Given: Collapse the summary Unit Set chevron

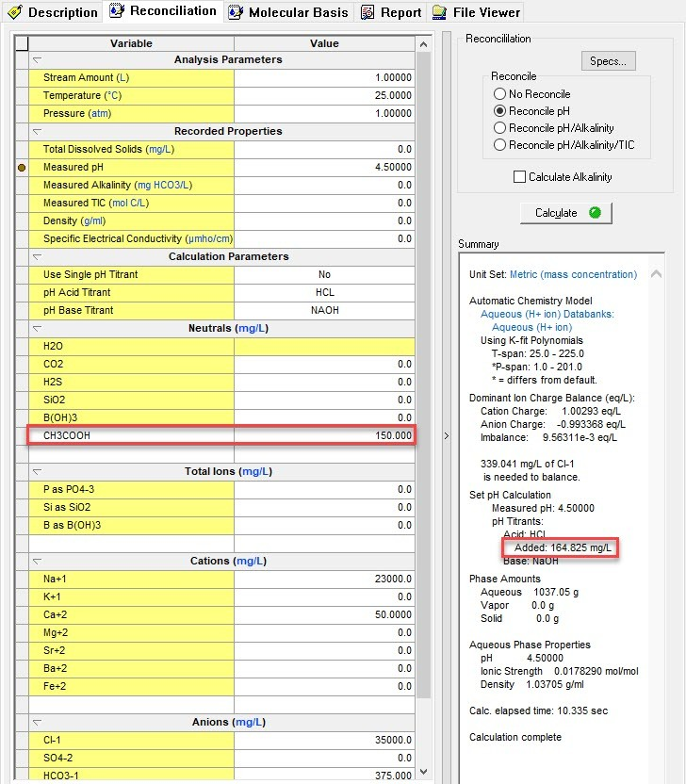Looking at the screenshot, I should click(656, 274).
